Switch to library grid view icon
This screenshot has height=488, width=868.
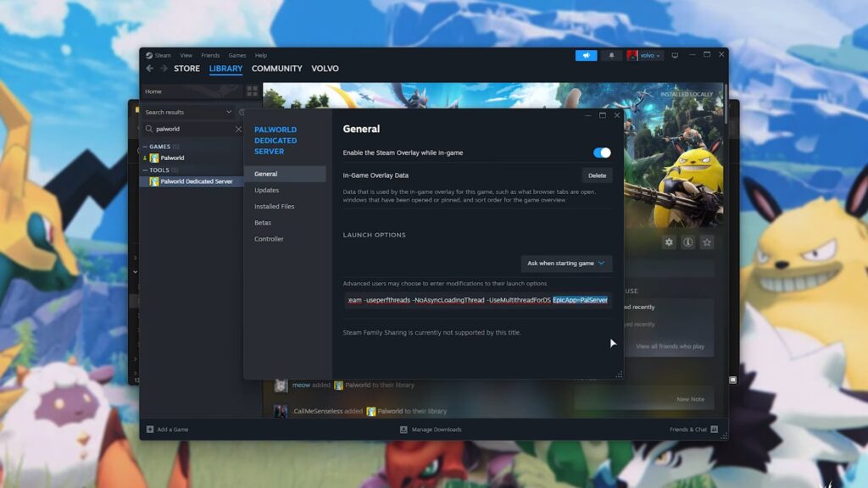point(253,91)
